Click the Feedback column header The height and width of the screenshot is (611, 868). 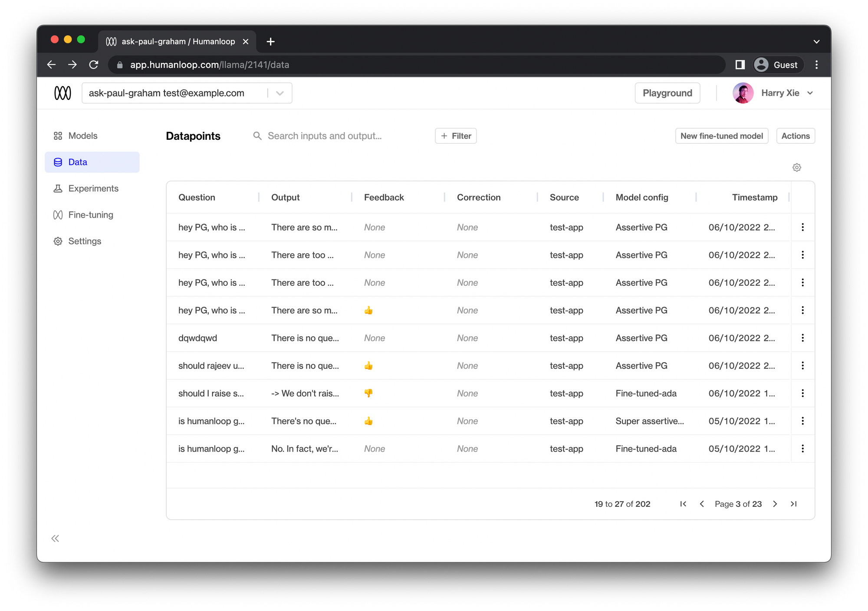(x=384, y=197)
